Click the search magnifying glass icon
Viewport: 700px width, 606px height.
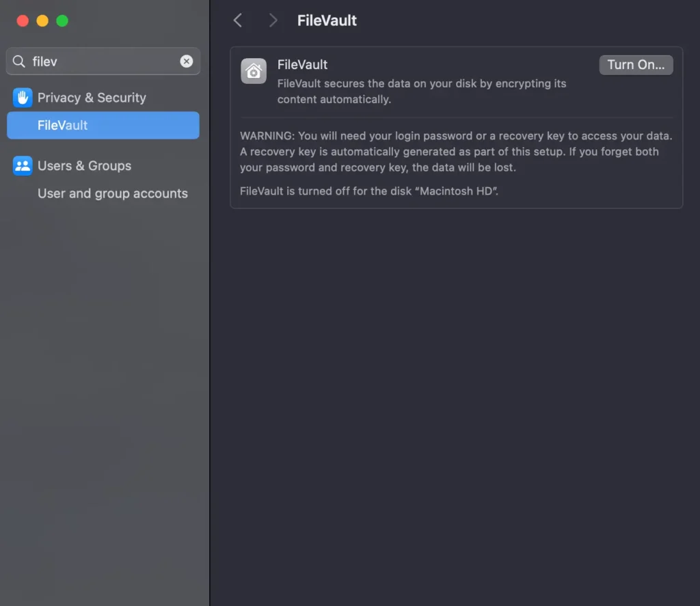click(x=18, y=61)
